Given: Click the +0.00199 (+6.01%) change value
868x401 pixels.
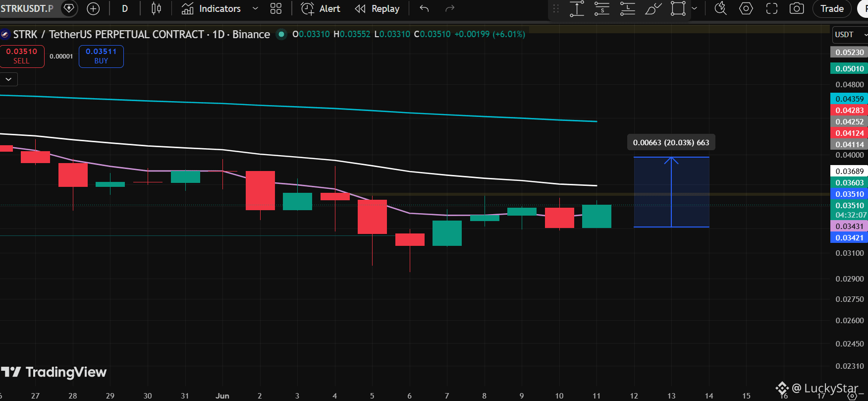Looking at the screenshot, I should 489,34.
